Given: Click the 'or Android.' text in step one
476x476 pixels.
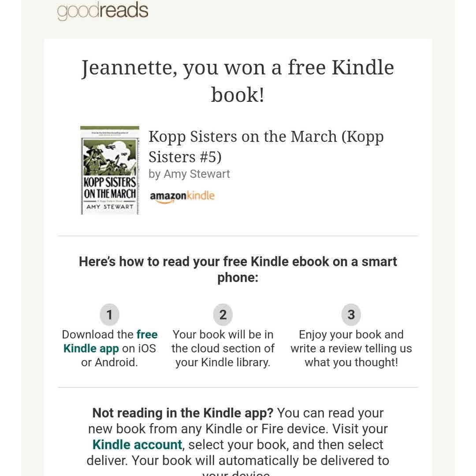Looking at the screenshot, I should click(x=109, y=363).
